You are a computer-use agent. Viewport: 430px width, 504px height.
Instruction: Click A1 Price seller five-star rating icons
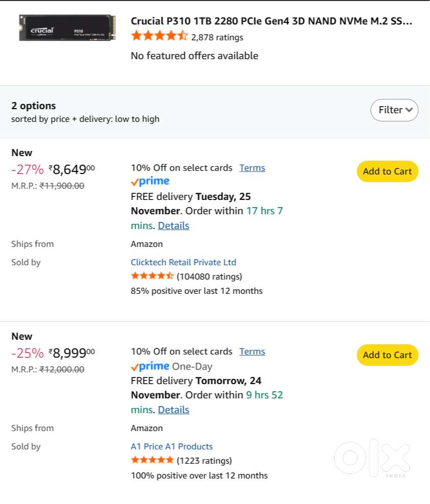pyautogui.click(x=152, y=461)
